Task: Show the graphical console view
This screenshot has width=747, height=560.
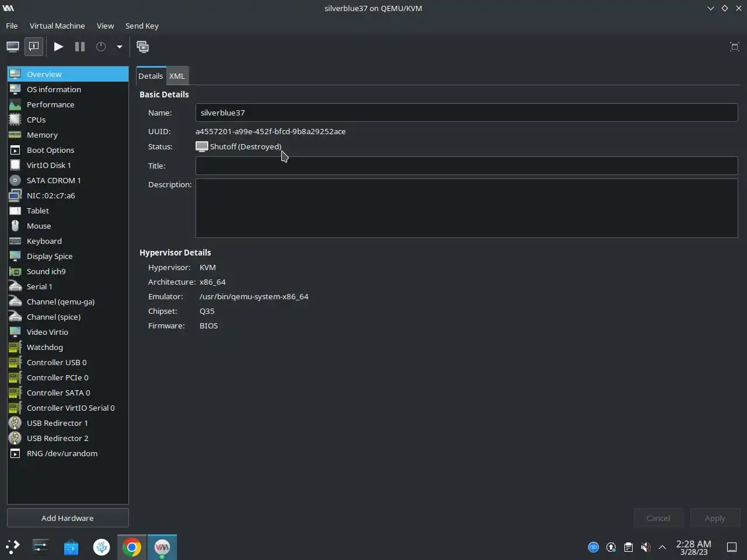Action: coord(13,47)
